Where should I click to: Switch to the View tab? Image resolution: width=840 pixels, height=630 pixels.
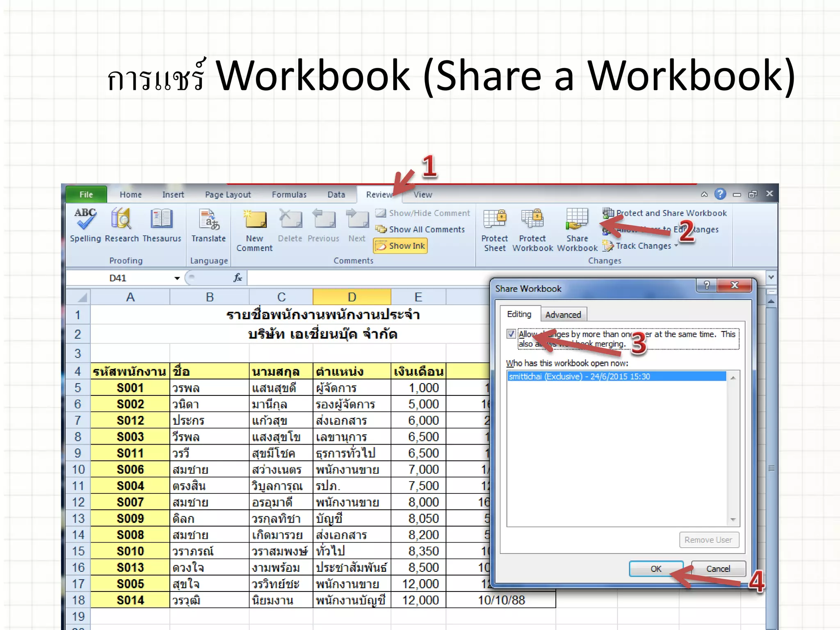[x=423, y=194]
